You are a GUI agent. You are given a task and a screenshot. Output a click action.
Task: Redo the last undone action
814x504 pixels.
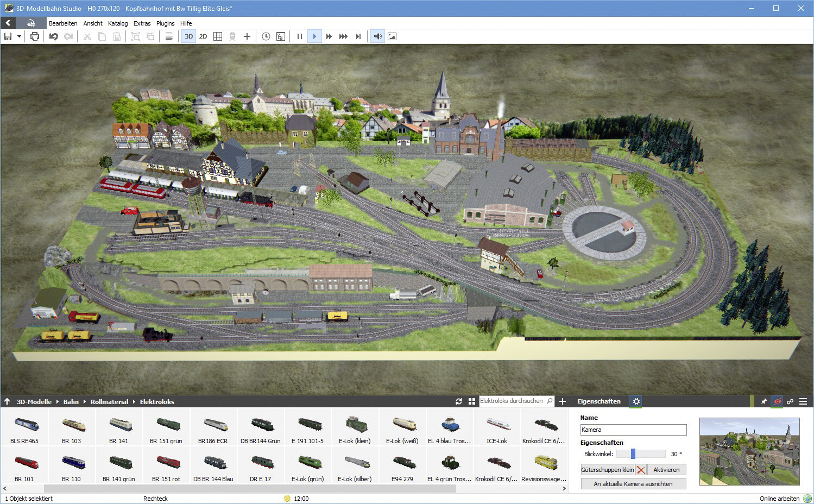(x=68, y=36)
